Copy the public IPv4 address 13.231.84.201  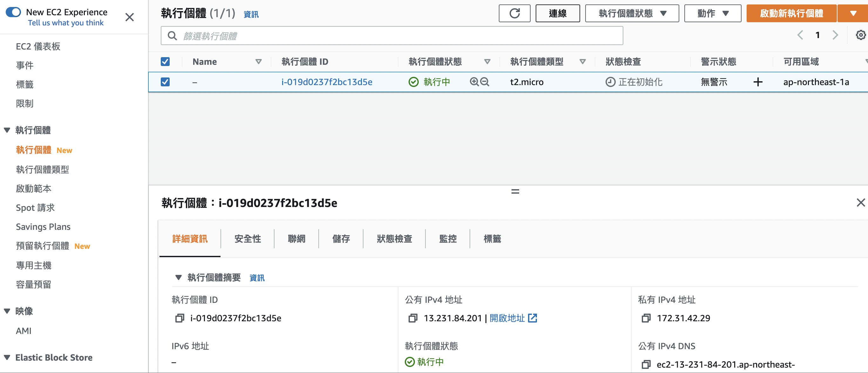click(x=413, y=318)
